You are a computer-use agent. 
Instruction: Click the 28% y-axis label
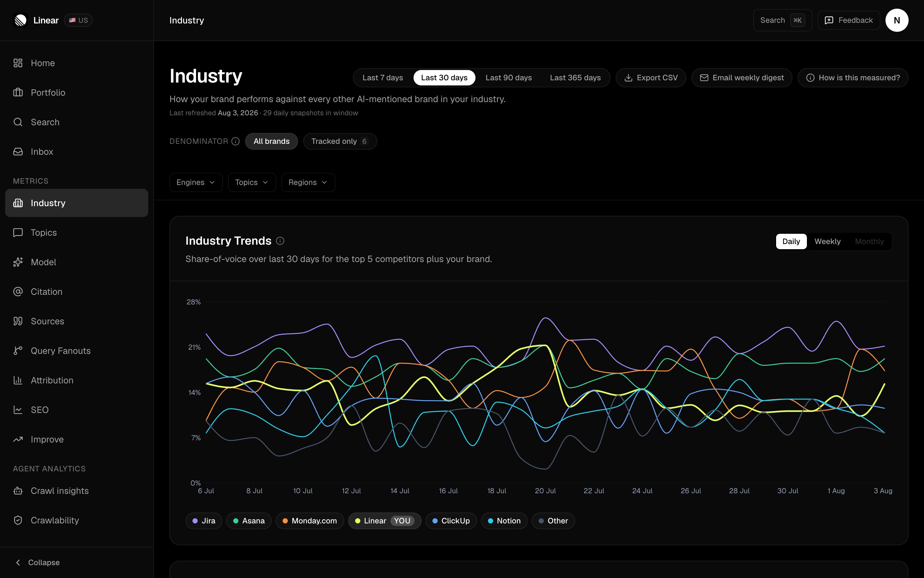point(193,302)
